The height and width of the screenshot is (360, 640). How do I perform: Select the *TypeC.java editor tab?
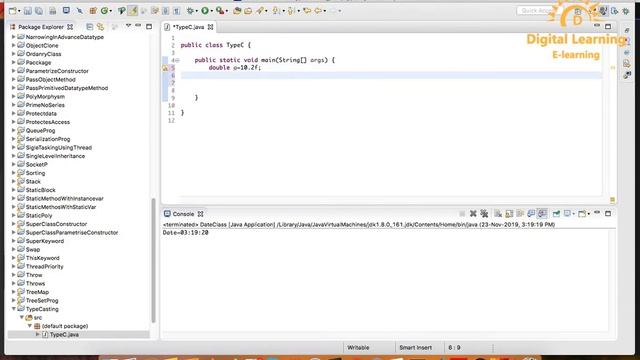[188, 27]
